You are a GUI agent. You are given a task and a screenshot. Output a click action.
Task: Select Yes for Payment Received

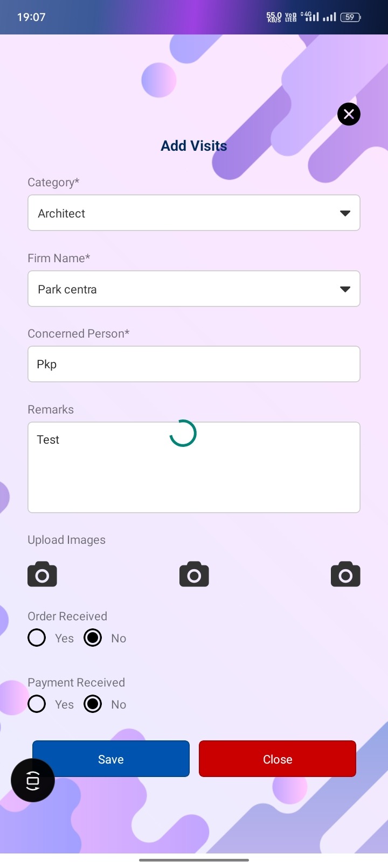pos(37,704)
